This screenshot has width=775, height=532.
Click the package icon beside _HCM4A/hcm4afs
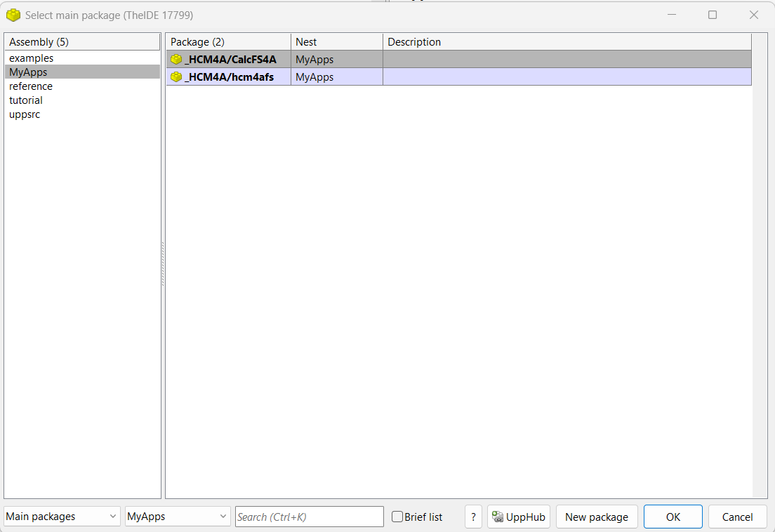pyautogui.click(x=175, y=77)
